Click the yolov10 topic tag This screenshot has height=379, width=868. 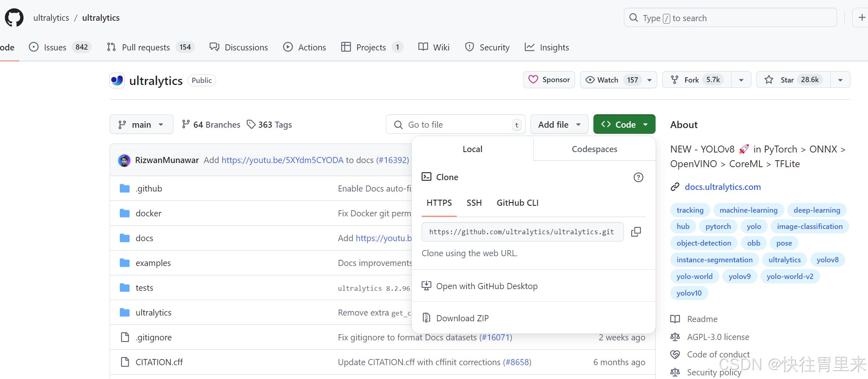click(x=689, y=293)
